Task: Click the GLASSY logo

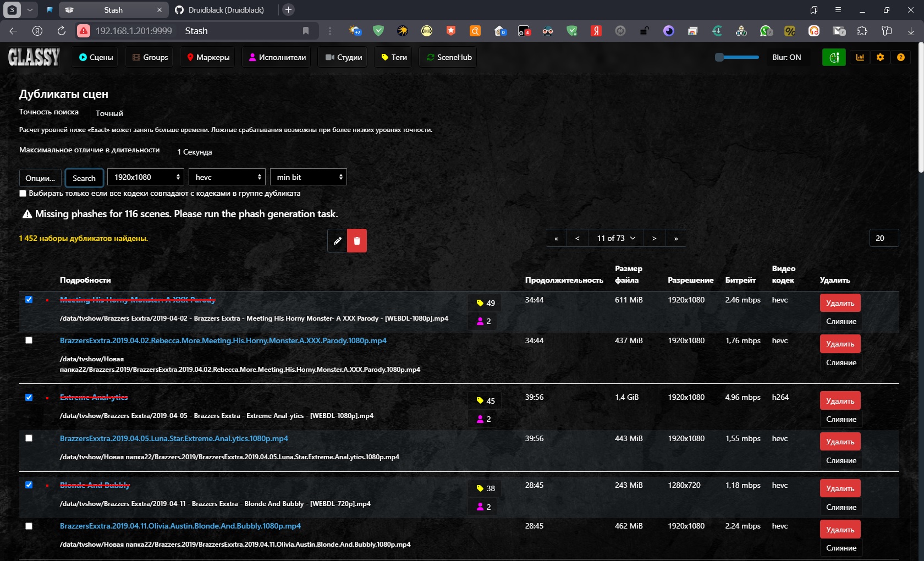Action: pyautogui.click(x=34, y=57)
